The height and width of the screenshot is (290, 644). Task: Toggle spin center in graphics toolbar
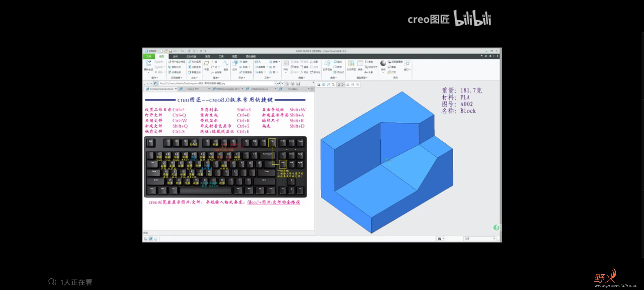[343, 85]
